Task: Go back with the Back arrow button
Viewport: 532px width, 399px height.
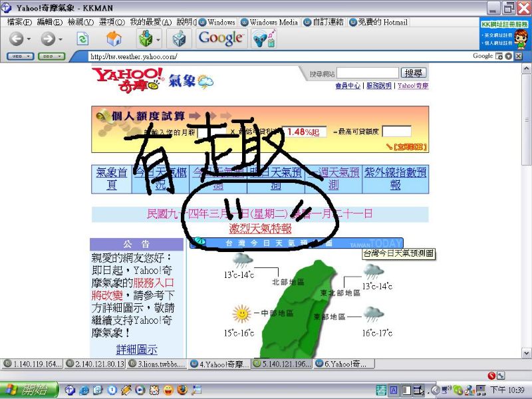Action: [16, 39]
